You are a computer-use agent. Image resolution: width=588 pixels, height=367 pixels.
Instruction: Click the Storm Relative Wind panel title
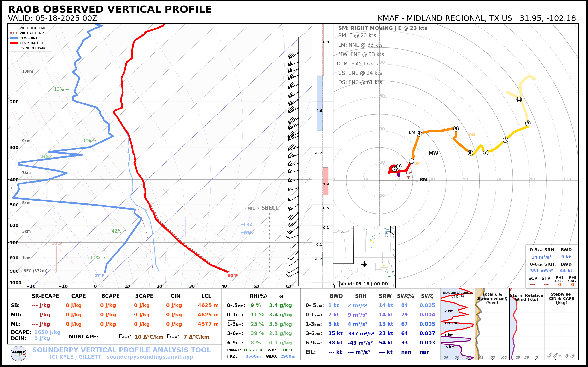(x=526, y=297)
